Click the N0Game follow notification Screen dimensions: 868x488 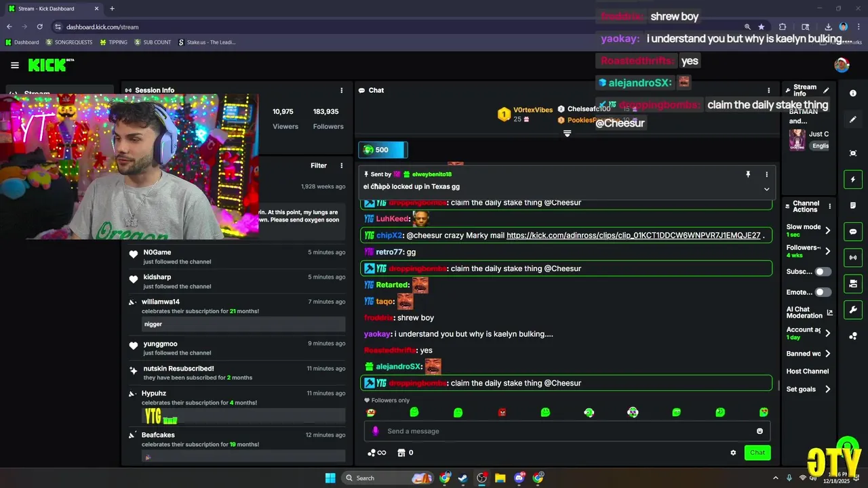[237, 256]
